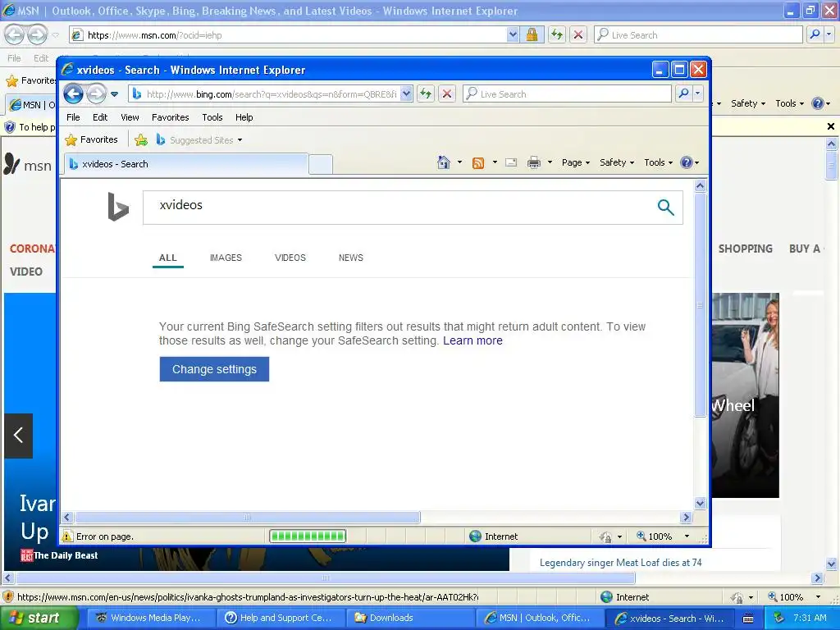
Task: Switch to the Downloads taskbar button
Action: (x=410, y=619)
